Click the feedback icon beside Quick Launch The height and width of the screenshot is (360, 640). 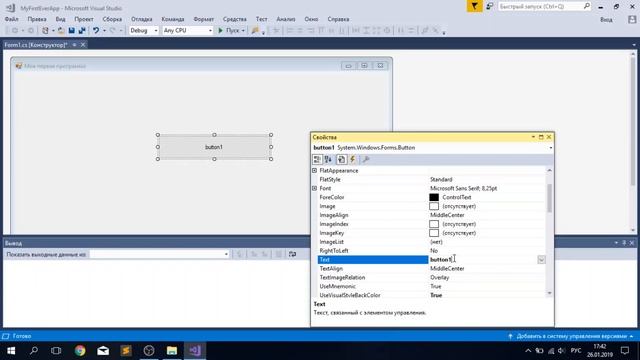489,6
